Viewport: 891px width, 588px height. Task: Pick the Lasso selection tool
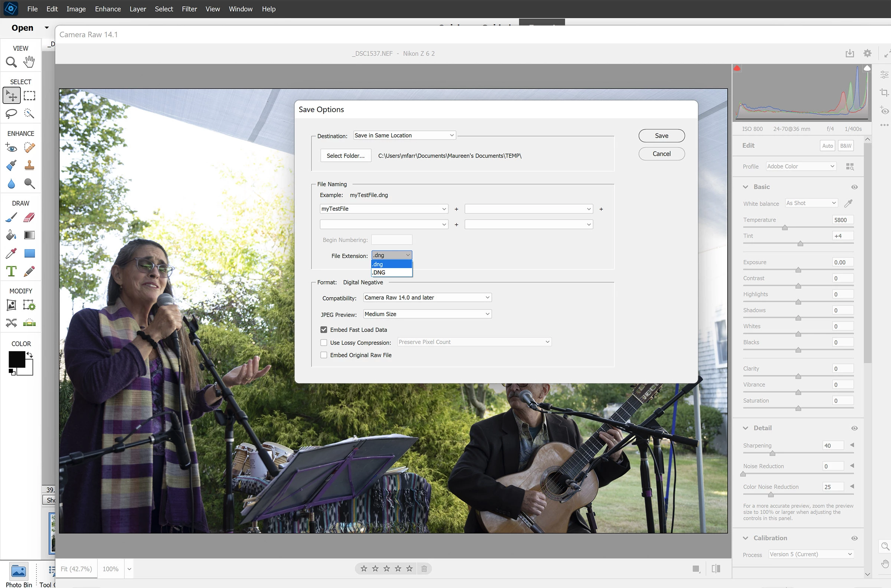(11, 113)
